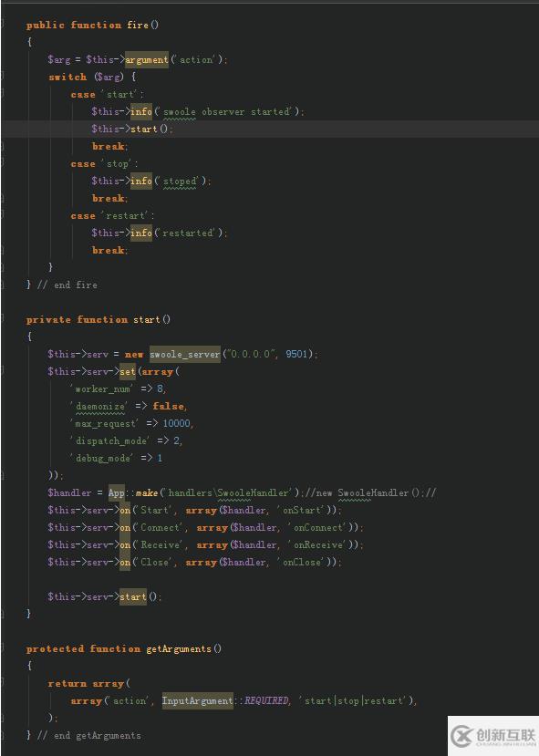This screenshot has width=539, height=756.
Task: Click the break below info('restarted')
Action: coord(110,250)
